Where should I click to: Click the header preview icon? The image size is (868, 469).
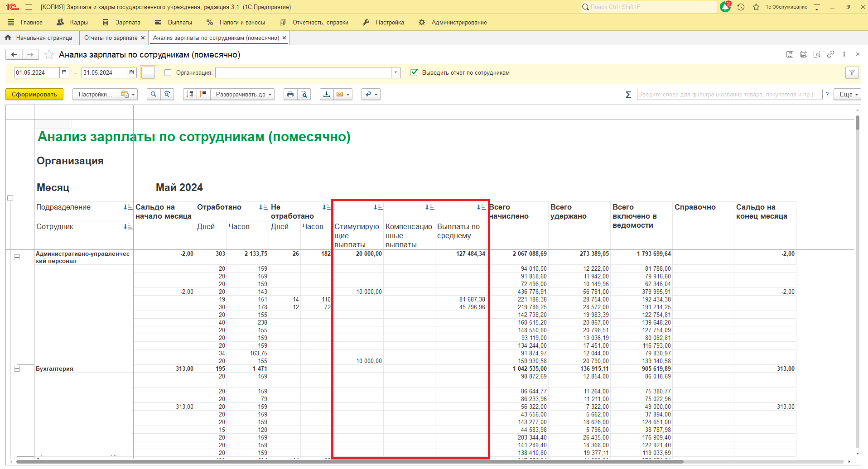click(817, 54)
